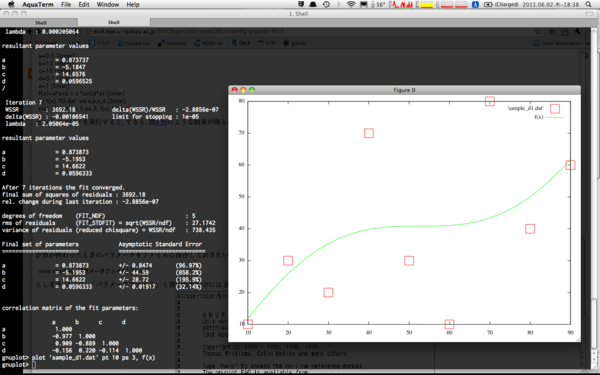Click the Figure 0 window title bar
Image resolution: width=600 pixels, height=375 pixels.
pyautogui.click(x=404, y=90)
